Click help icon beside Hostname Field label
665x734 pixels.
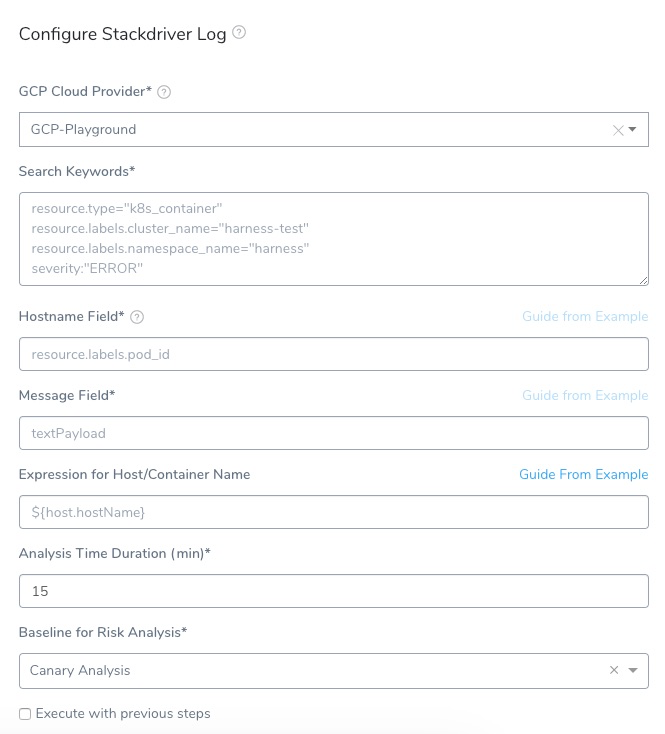pos(137,317)
